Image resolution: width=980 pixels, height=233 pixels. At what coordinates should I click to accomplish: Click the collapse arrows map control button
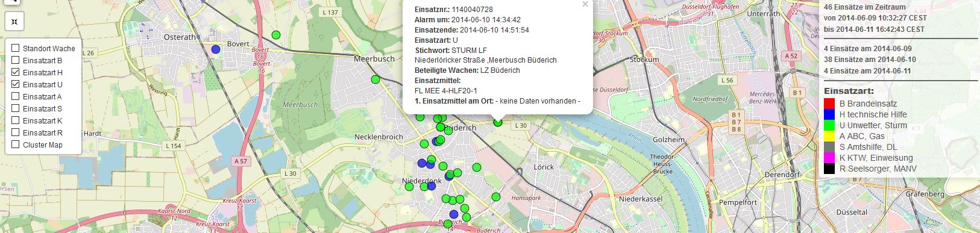tap(14, 22)
